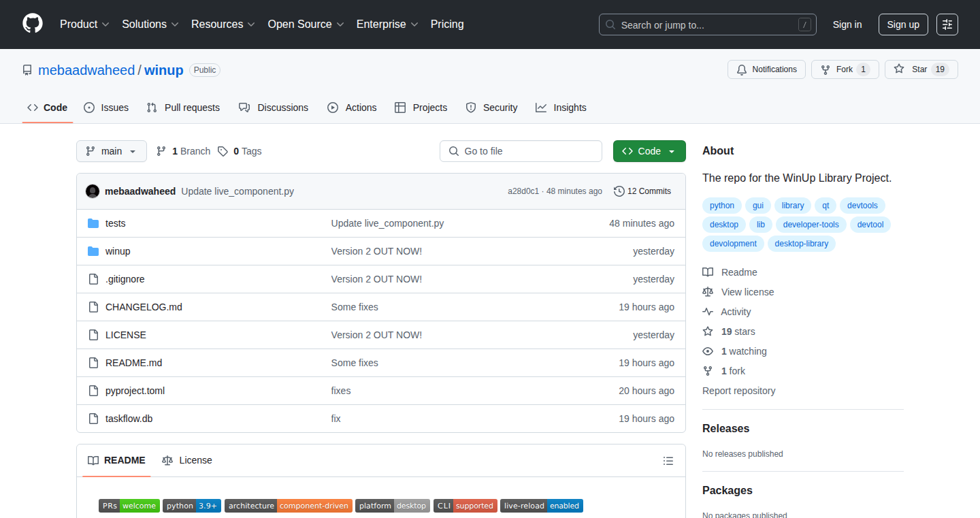
Task: Click the star icon
Action: (x=899, y=69)
